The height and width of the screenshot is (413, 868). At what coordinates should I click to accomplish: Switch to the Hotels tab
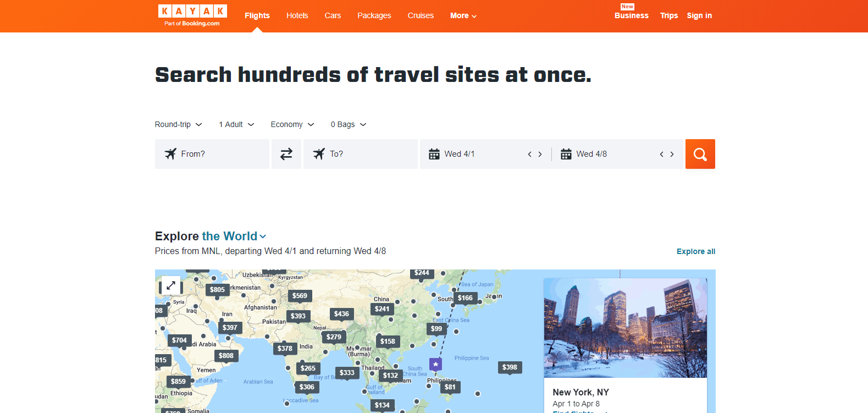(x=297, y=15)
